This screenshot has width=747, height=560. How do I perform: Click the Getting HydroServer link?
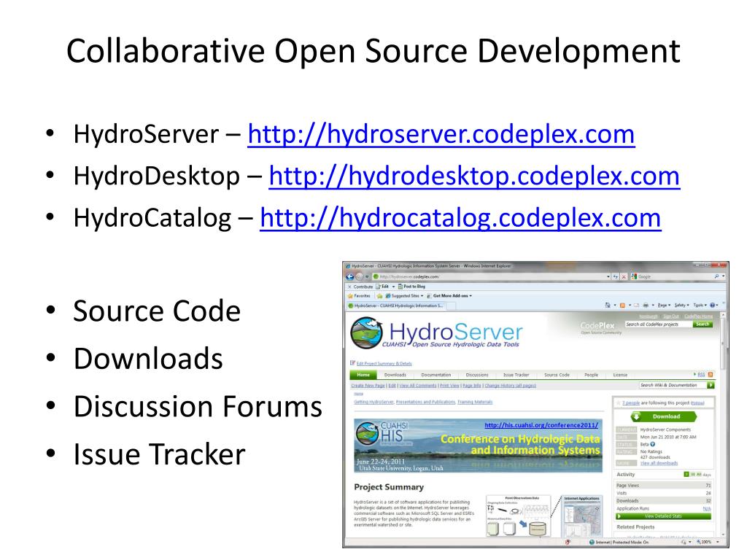coord(373,402)
